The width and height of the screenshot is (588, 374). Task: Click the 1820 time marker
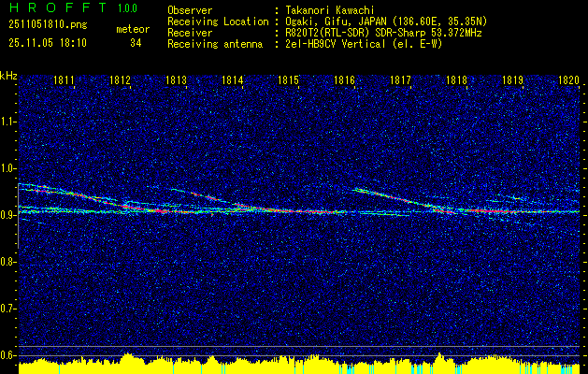click(x=568, y=79)
